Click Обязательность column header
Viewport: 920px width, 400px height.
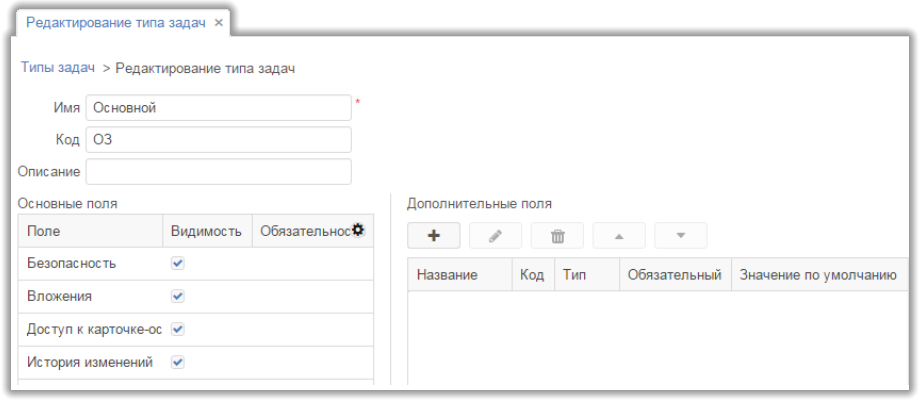pyautogui.click(x=312, y=231)
